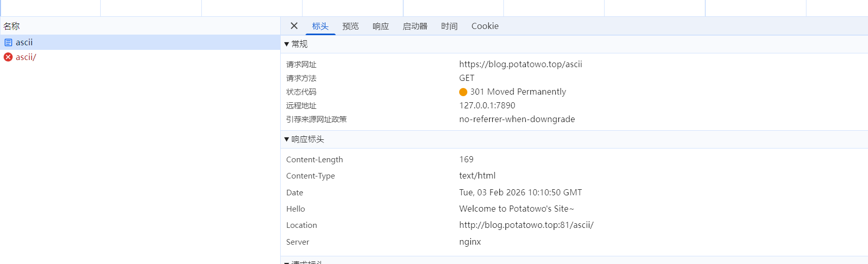Click the document icon beside ascii request

click(x=8, y=43)
